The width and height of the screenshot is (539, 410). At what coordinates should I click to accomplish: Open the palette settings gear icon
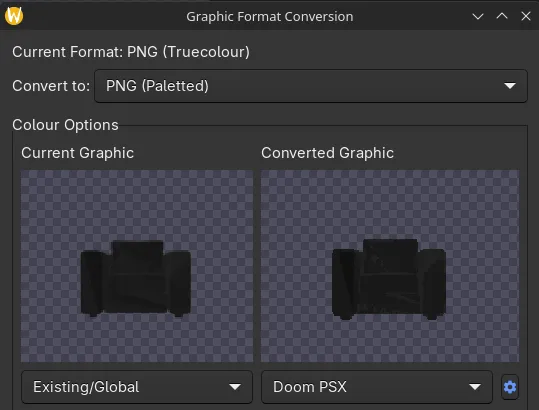(510, 387)
